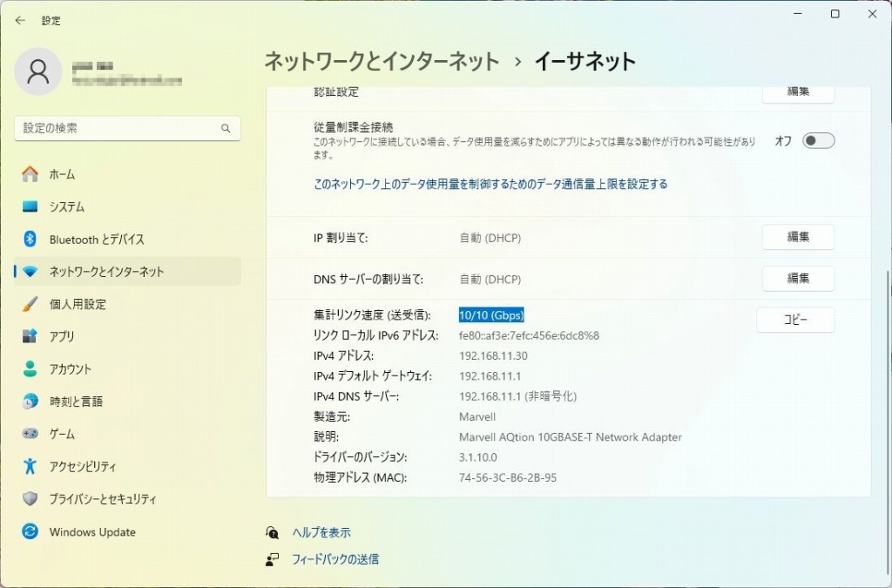The height and width of the screenshot is (588, 892).
Task: Open アカウント settings category
Action: [71, 369]
